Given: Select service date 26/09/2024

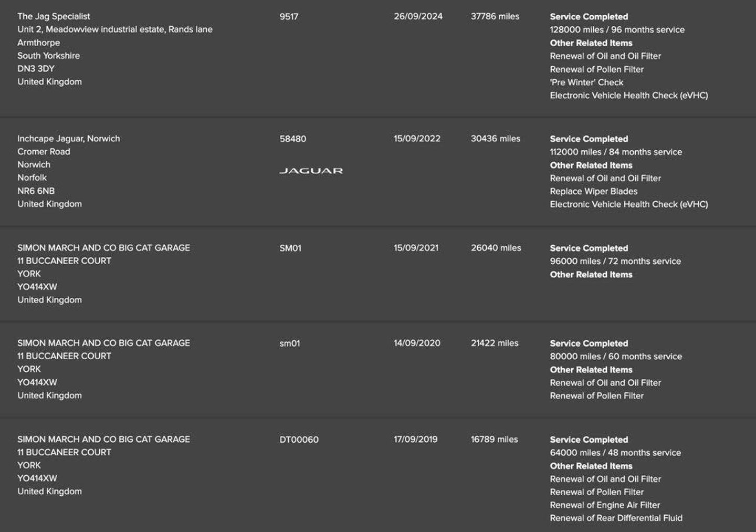Looking at the screenshot, I should coord(418,16).
